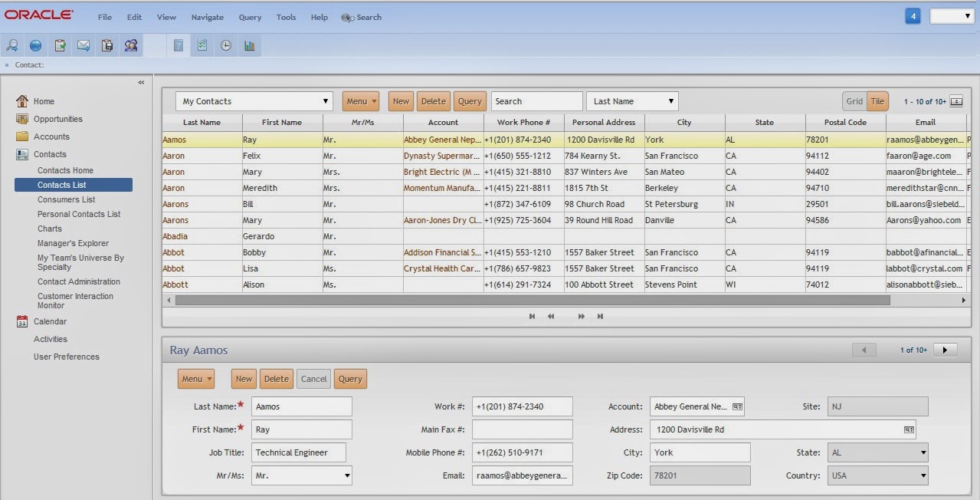The image size is (980, 500).
Task: Select cell 'St Petersburg' in City column
Action: click(684, 204)
